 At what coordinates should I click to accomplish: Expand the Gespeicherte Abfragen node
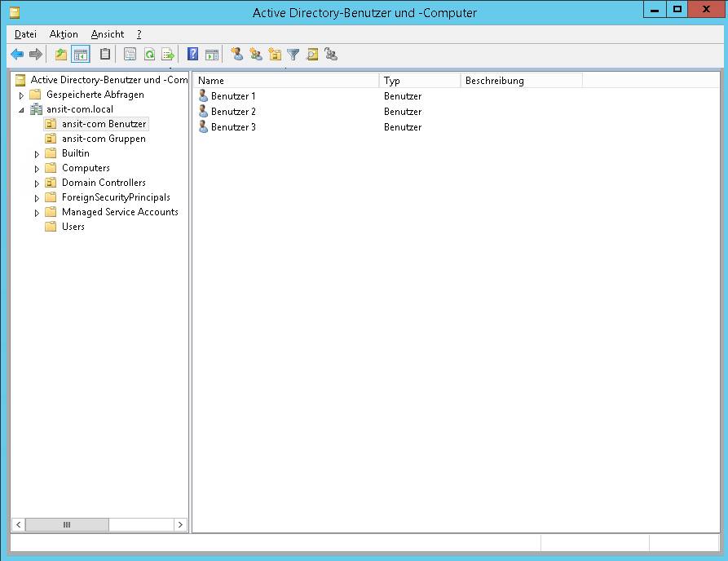click(x=22, y=95)
